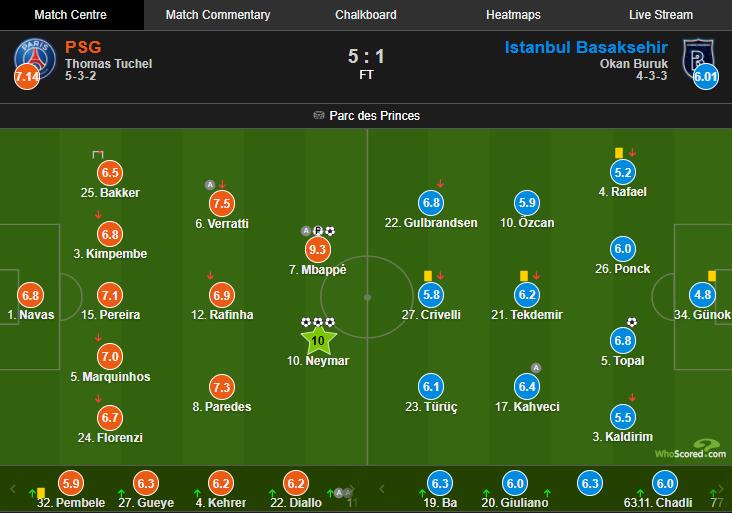732x513 pixels.
Task: Click the yellow card icon above Rafael
Action: pyautogui.click(x=619, y=153)
